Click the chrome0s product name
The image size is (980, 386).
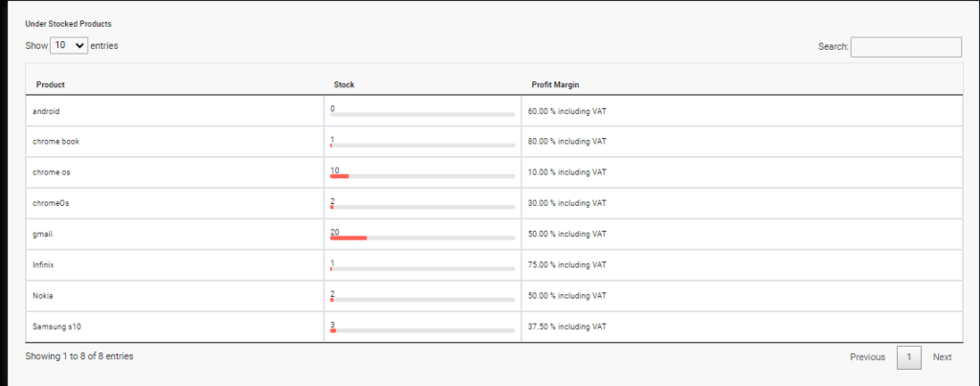(50, 203)
